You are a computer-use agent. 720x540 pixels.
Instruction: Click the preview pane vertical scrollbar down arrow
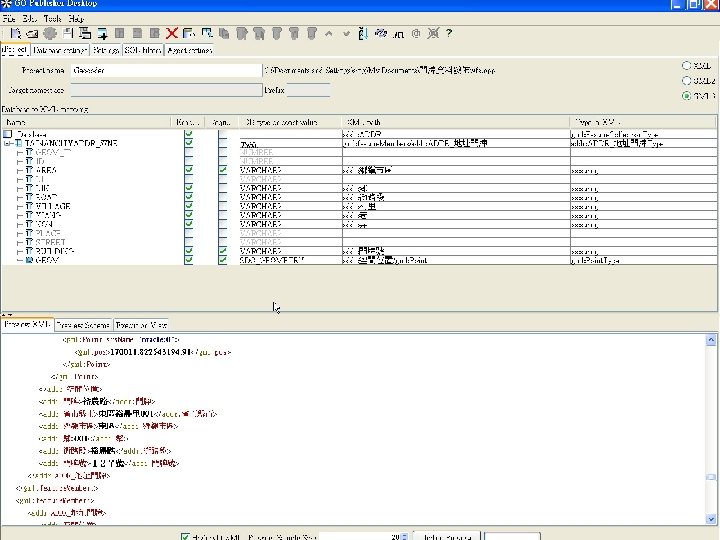pos(711,519)
